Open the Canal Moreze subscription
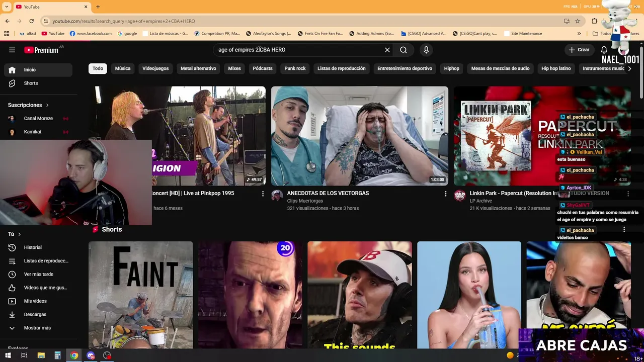644x362 pixels. point(38,119)
